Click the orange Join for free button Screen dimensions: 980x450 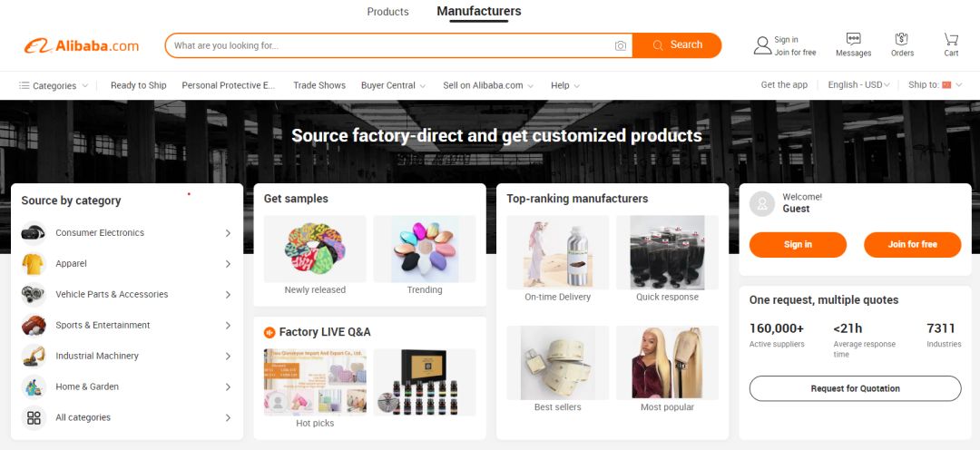[x=913, y=244]
